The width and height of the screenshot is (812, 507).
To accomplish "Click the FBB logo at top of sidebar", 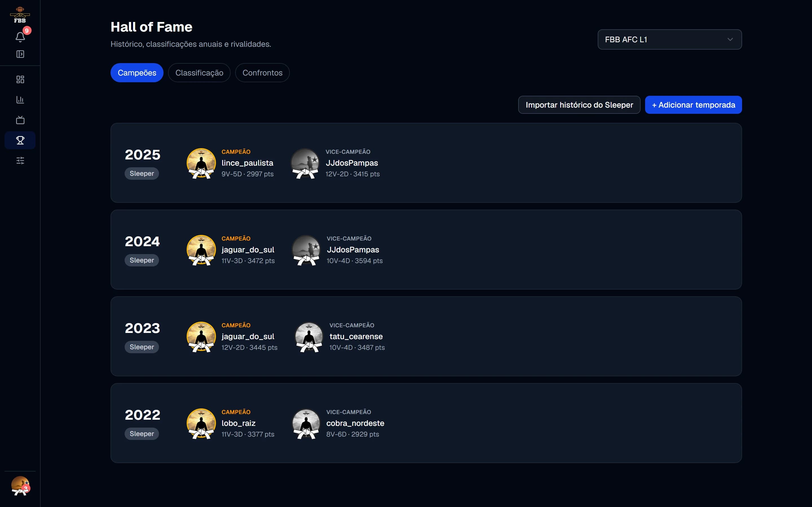I will click(20, 15).
